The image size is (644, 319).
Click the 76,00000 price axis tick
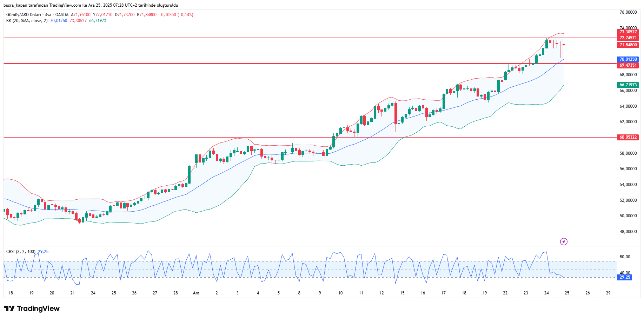point(628,12)
